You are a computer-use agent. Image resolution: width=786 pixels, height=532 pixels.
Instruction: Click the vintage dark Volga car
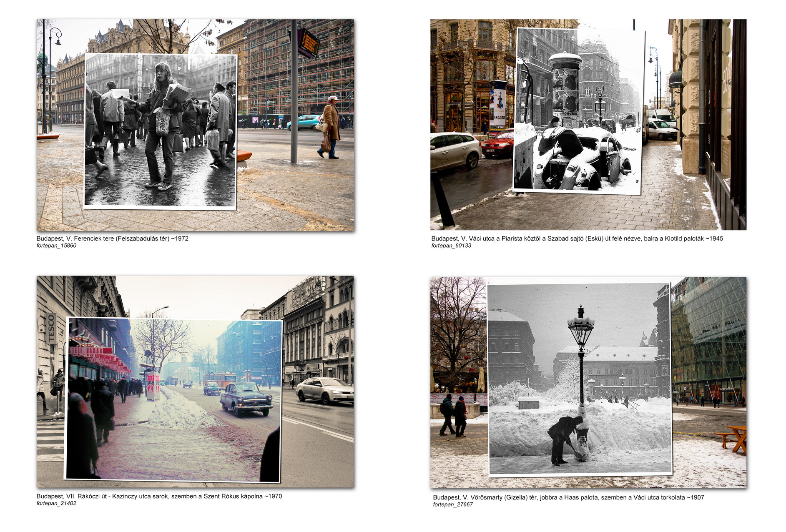click(246, 399)
